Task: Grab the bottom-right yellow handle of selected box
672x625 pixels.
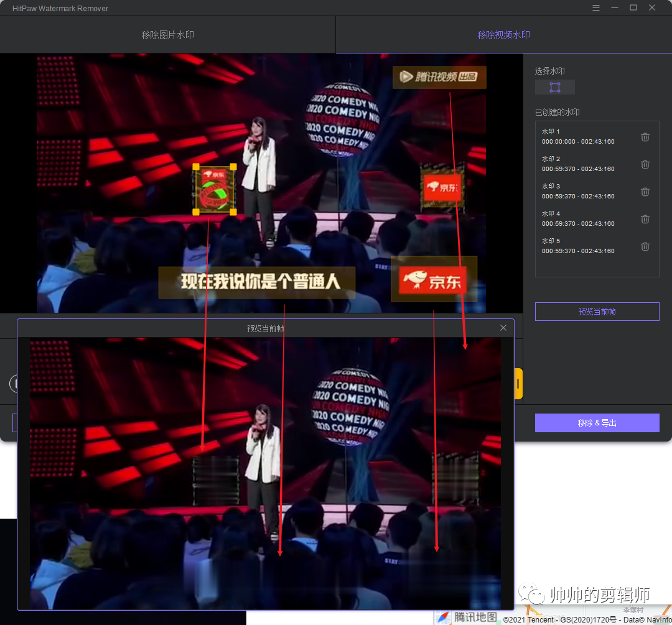Action: [x=233, y=211]
